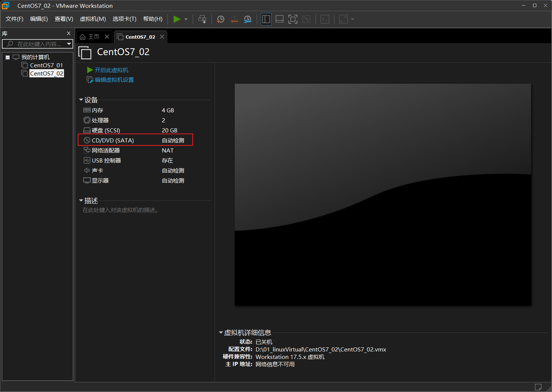
Task: Enter full screen mode icon
Action: click(x=293, y=19)
